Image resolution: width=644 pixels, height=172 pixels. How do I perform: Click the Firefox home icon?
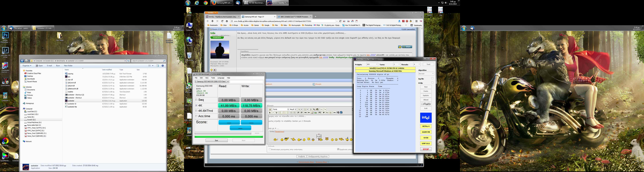point(227,21)
